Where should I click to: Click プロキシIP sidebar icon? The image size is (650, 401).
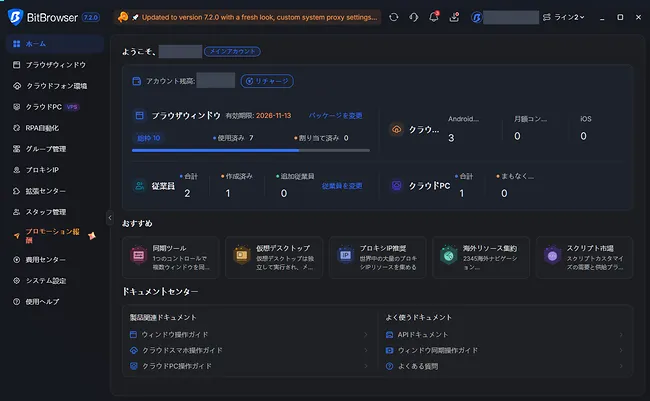(17, 170)
